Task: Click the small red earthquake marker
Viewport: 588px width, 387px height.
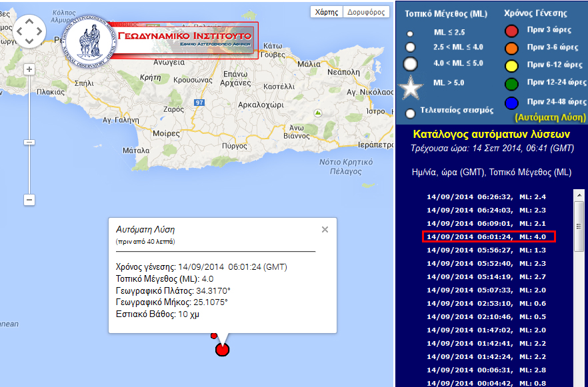Action: point(214,336)
